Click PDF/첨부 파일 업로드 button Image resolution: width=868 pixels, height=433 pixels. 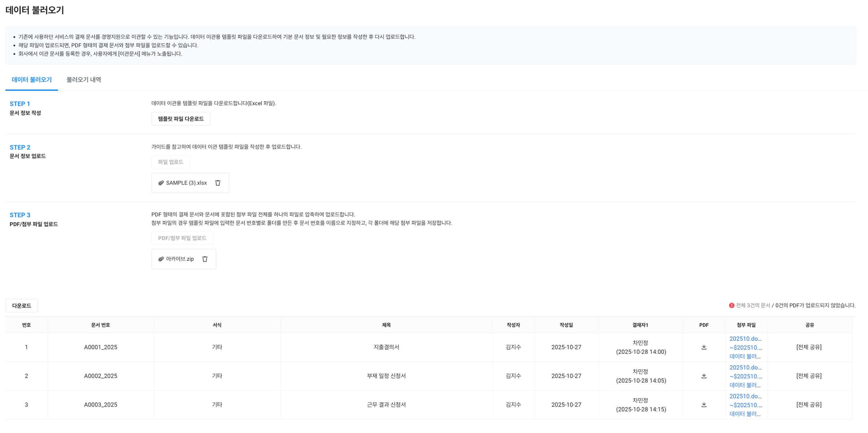point(182,238)
